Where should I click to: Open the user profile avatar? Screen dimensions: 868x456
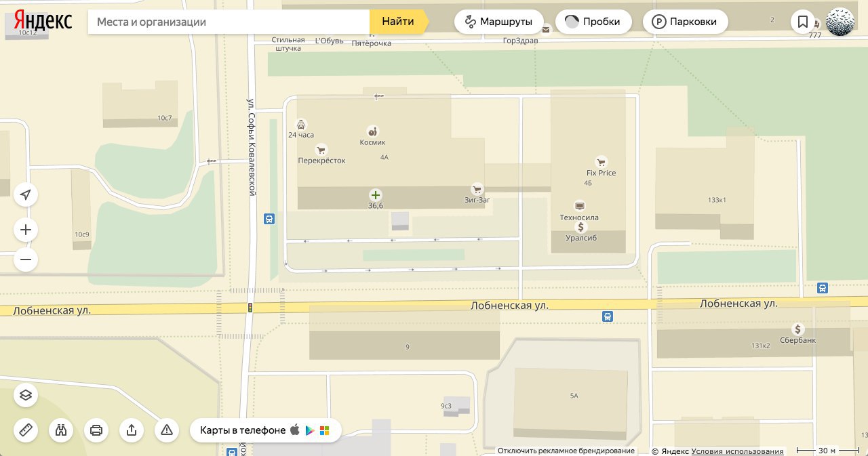(840, 22)
